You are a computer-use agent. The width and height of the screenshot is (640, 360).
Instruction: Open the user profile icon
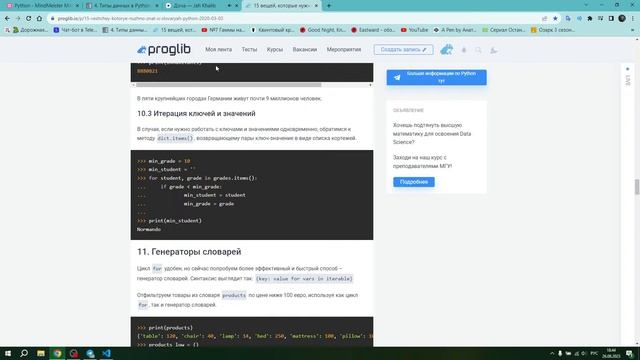(493, 50)
